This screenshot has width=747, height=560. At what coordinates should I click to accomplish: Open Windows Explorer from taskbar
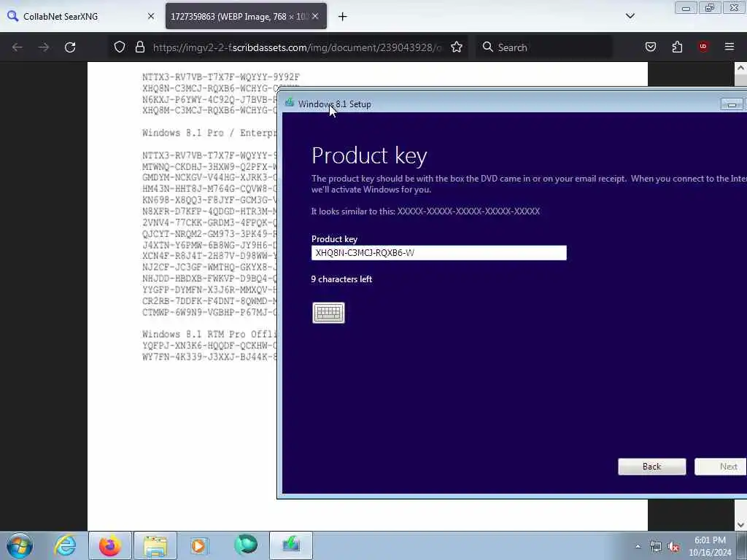tap(155, 545)
